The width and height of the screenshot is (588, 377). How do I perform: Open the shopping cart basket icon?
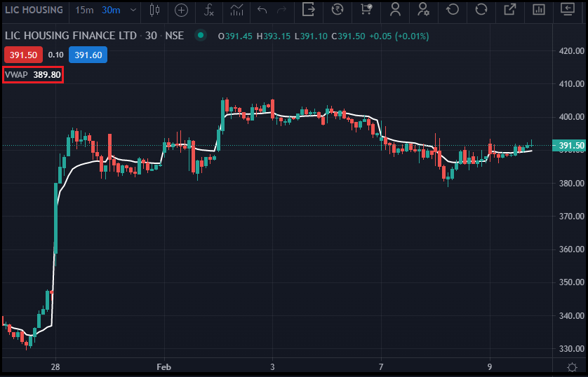366,10
